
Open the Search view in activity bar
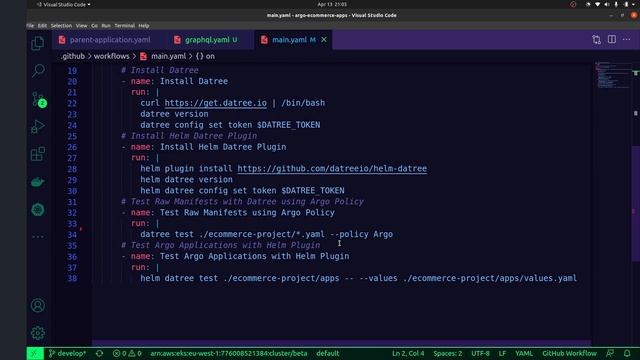38,71
